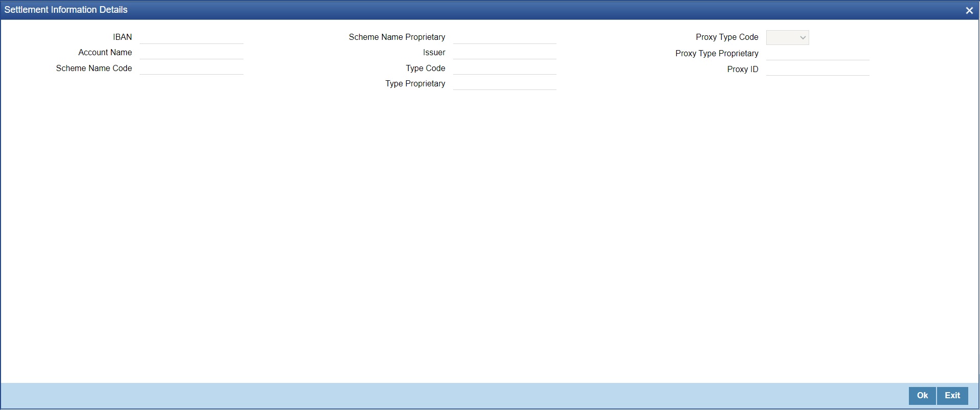Screen dimensions: 980x410
Task: Click the Type Code field
Action: [x=504, y=68]
